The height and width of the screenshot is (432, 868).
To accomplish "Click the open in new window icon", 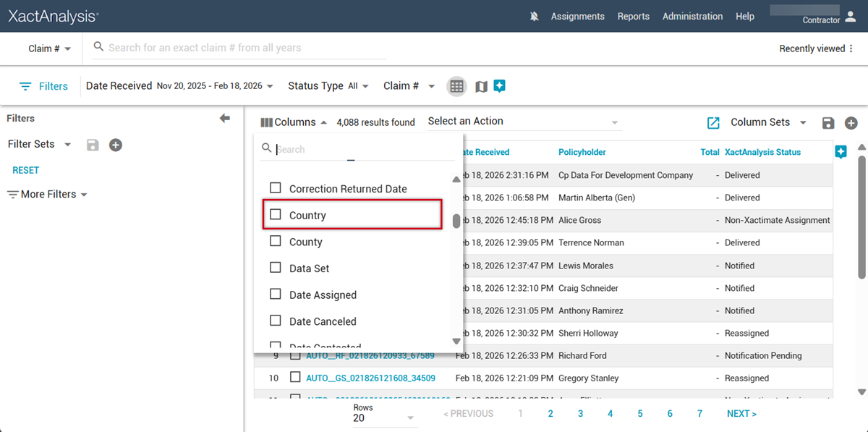I will click(x=713, y=123).
